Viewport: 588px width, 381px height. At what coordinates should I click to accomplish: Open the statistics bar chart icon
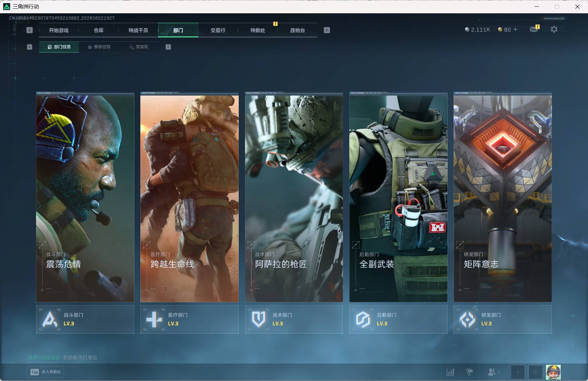pyautogui.click(x=450, y=372)
